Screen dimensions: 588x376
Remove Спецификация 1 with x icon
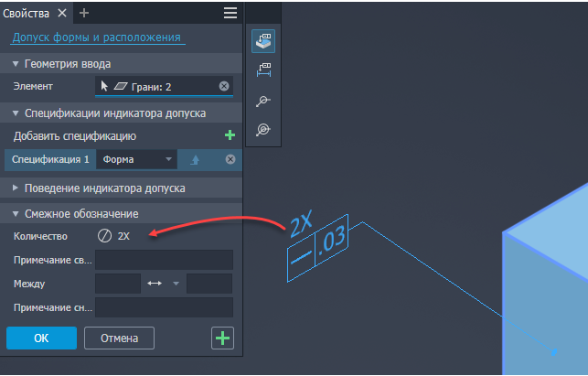(230, 159)
